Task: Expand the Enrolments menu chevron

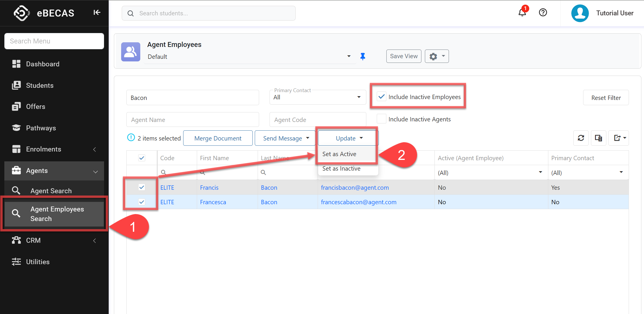Action: click(x=95, y=149)
